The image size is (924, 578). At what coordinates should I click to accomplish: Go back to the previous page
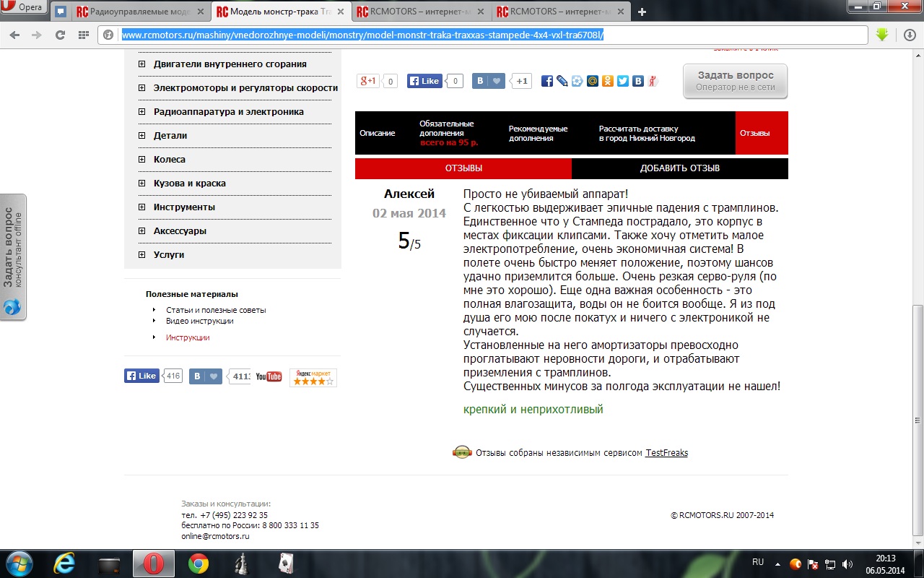(x=16, y=35)
